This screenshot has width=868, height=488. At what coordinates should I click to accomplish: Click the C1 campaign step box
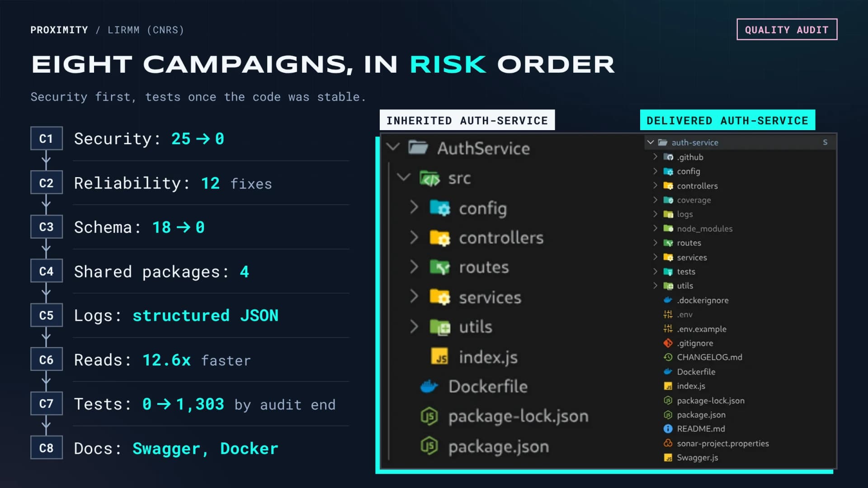[46, 138]
